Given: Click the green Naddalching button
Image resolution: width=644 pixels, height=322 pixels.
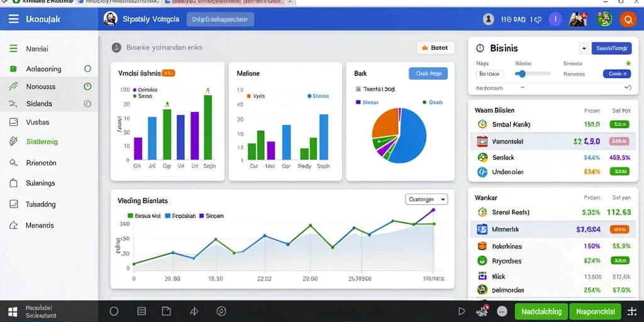Looking at the screenshot, I should [541, 311].
